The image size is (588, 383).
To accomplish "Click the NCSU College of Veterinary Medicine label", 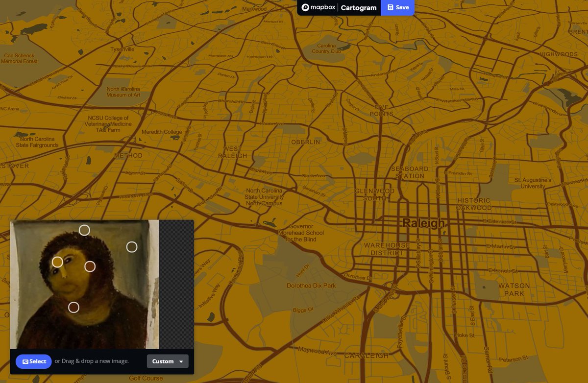I will (x=109, y=124).
